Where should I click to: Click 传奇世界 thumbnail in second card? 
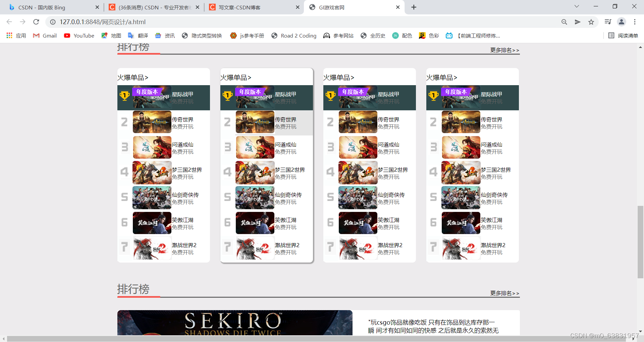(x=255, y=122)
